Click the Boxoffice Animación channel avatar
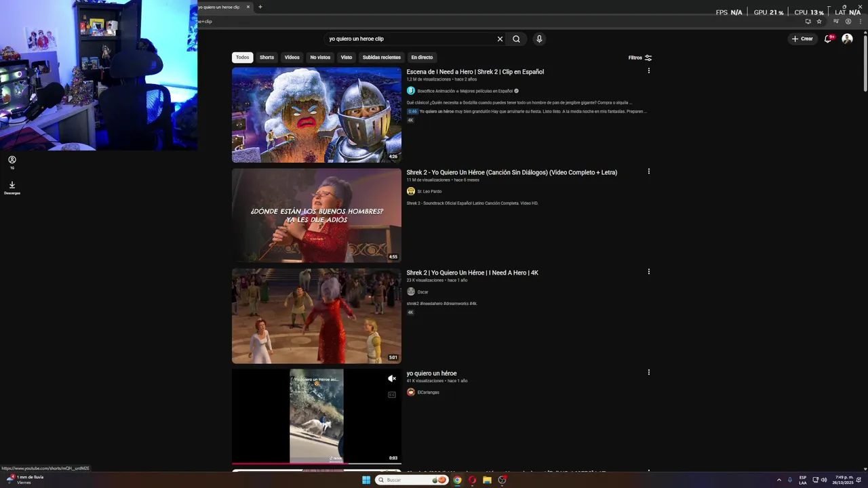 [x=410, y=91]
